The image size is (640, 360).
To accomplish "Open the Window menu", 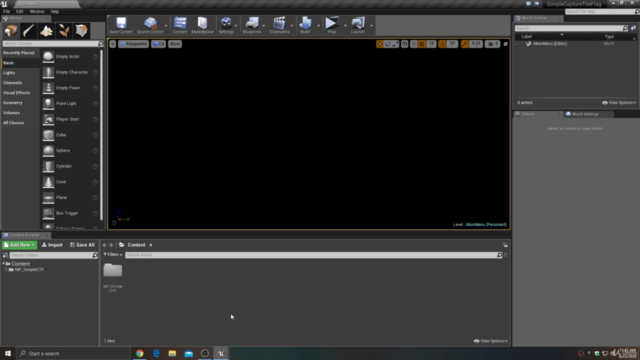I will [37, 11].
